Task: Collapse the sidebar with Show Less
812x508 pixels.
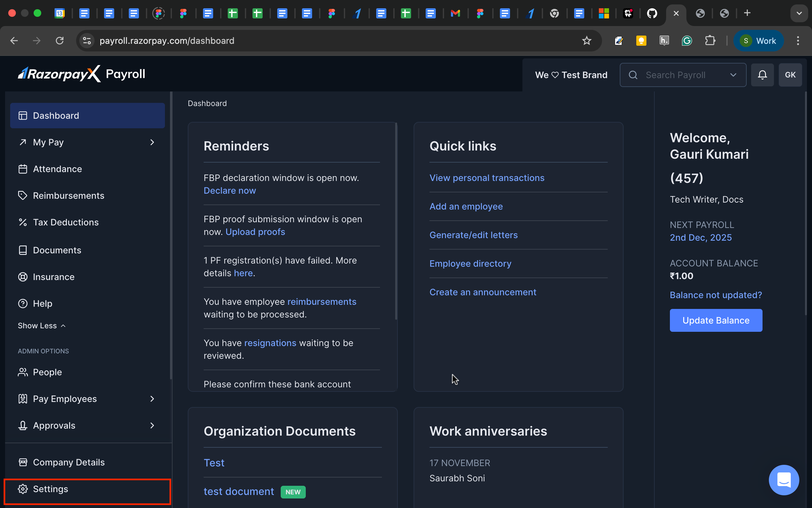Action: click(x=42, y=325)
